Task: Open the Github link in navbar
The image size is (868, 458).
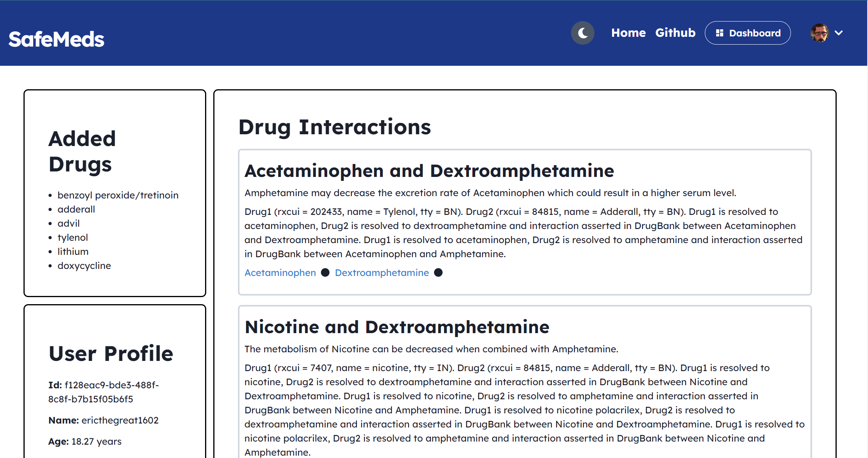Action: [675, 33]
